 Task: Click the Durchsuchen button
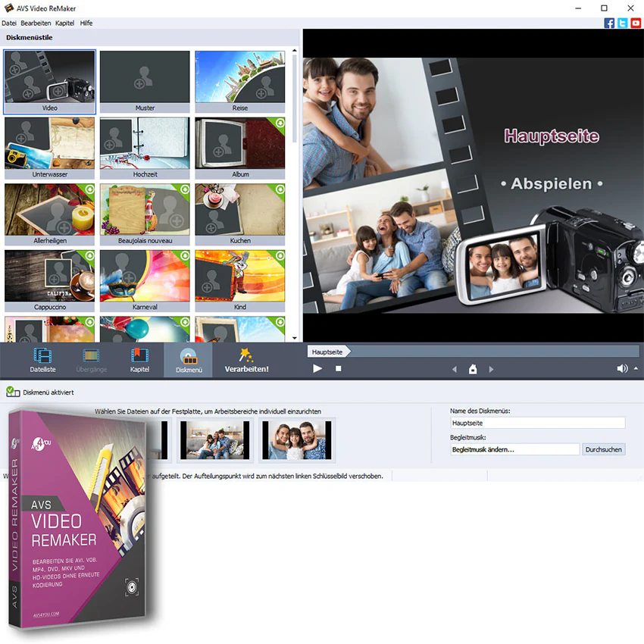tap(603, 449)
